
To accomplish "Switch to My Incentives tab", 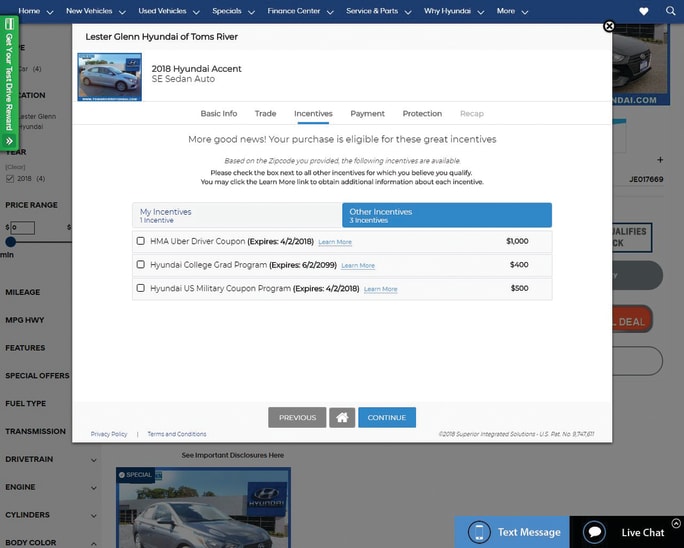I will click(236, 215).
